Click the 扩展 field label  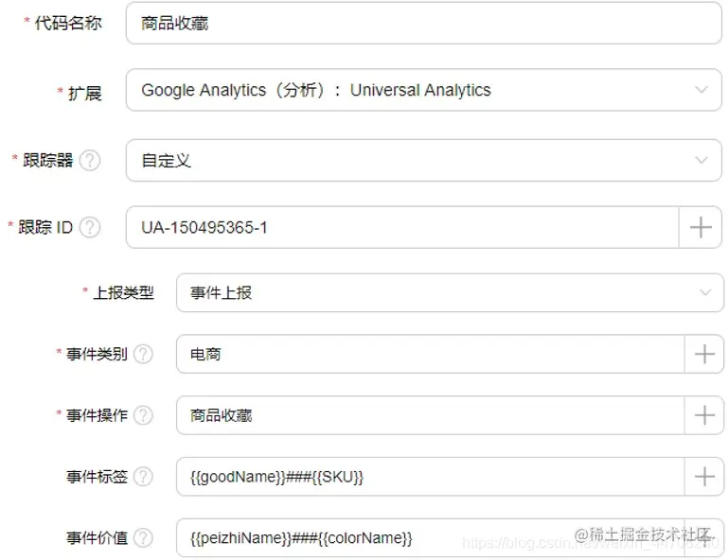[x=84, y=94]
